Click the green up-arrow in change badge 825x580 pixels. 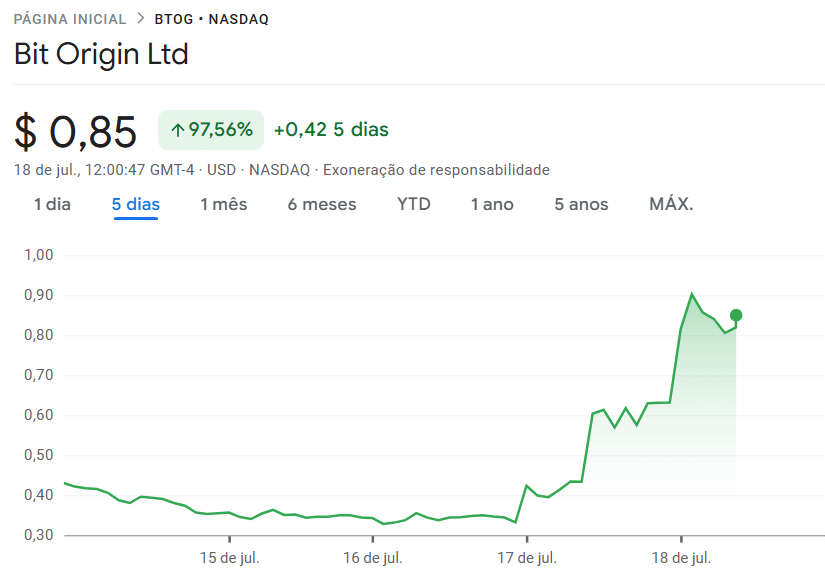point(177,130)
